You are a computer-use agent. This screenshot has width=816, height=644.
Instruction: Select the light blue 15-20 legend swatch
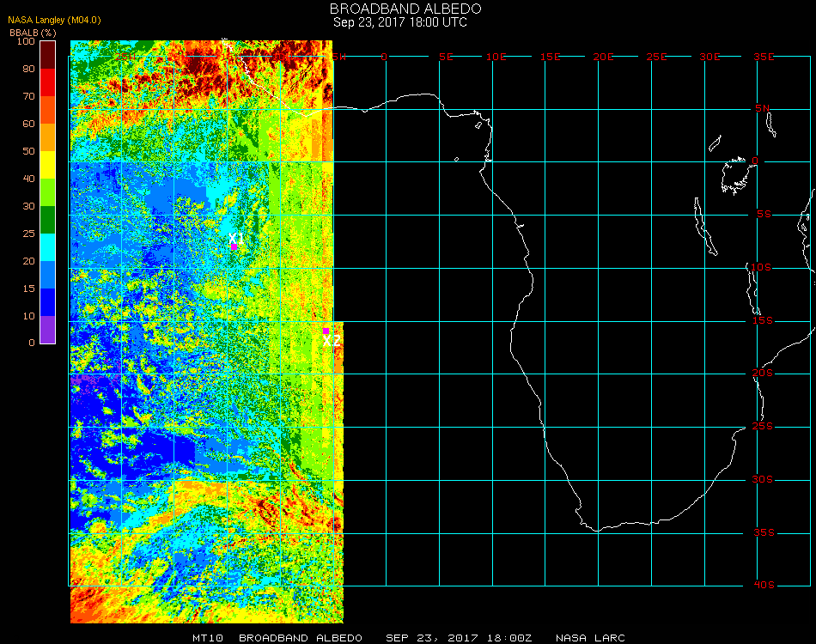tap(48, 275)
